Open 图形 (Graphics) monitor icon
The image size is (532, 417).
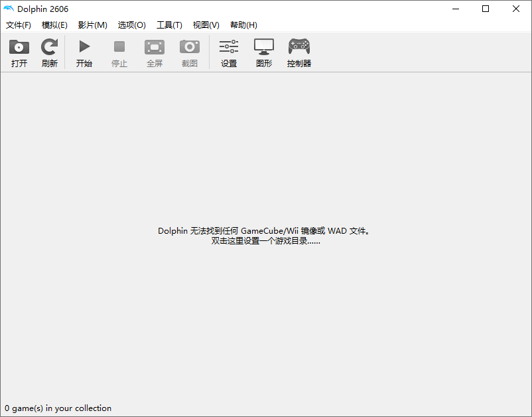click(x=264, y=46)
